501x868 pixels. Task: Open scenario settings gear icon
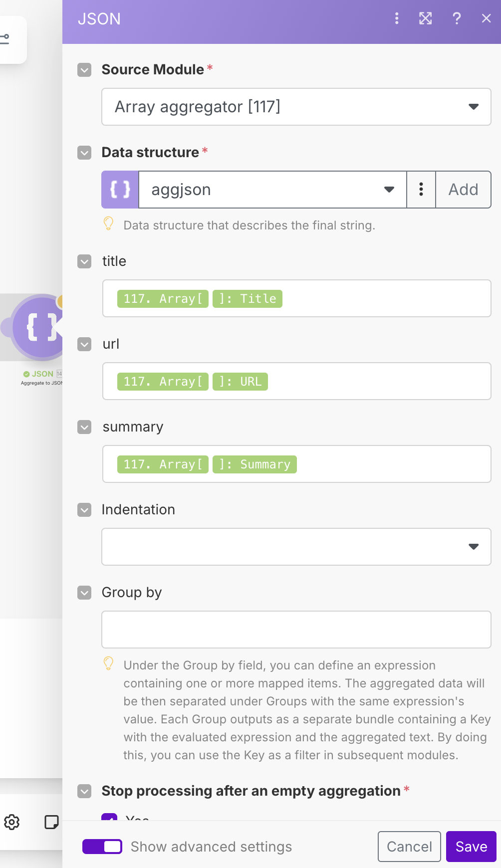pyautogui.click(x=12, y=822)
